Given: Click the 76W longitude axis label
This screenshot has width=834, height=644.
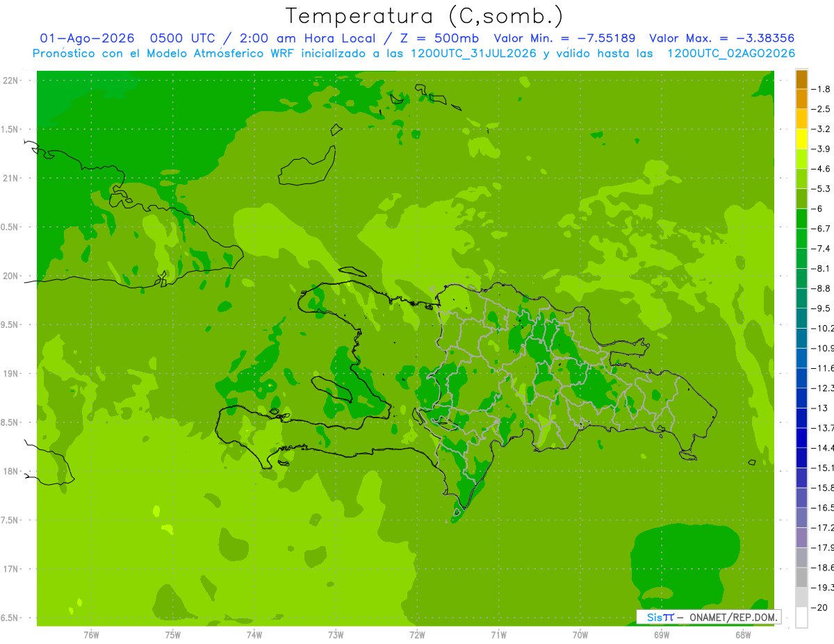Looking at the screenshot, I should tap(91, 634).
